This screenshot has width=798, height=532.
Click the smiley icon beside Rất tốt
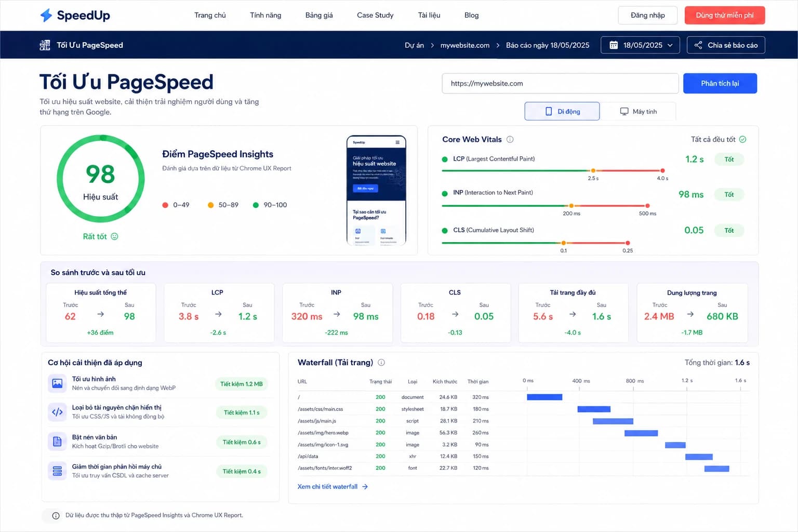tap(114, 236)
